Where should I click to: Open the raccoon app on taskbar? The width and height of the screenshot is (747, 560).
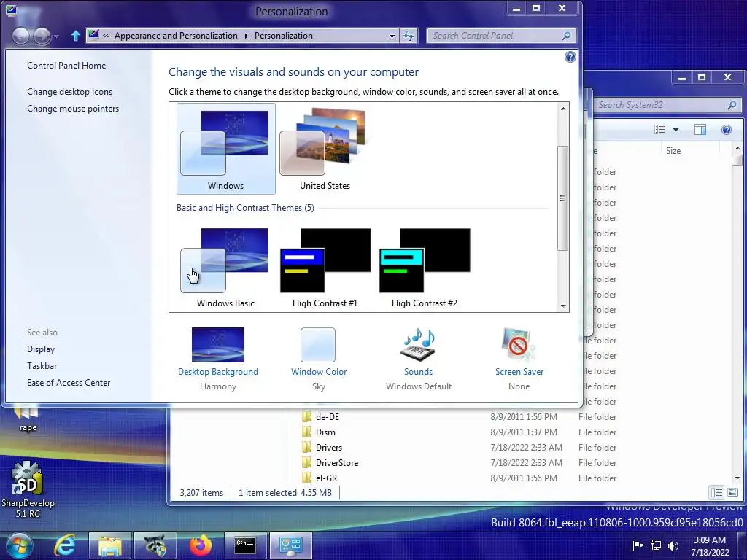click(155, 545)
